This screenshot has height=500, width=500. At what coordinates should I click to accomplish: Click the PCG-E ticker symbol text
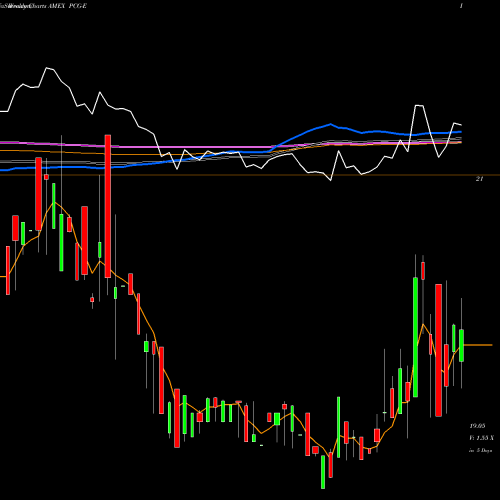(x=77, y=6)
